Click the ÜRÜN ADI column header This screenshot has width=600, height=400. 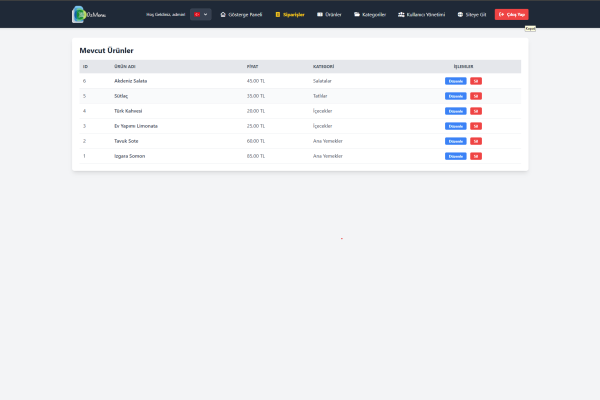[x=125, y=66]
